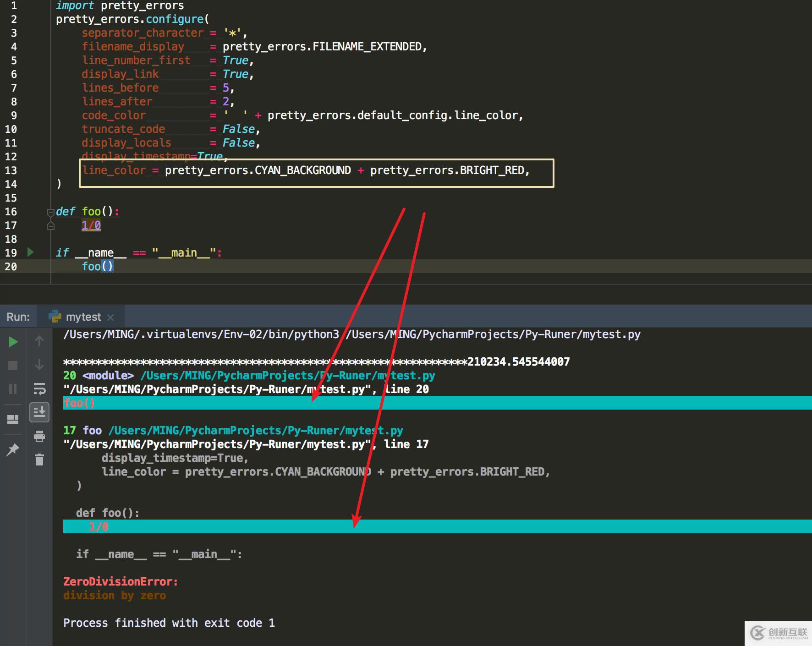Collapse def foo fold marker at line 16

pos(51,212)
